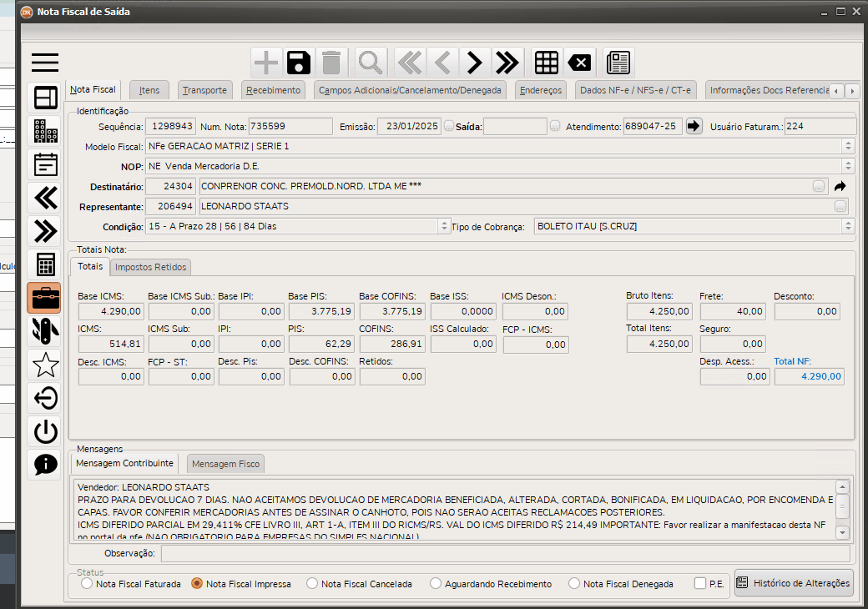Select the orange briefcase sidebar icon

click(45, 298)
